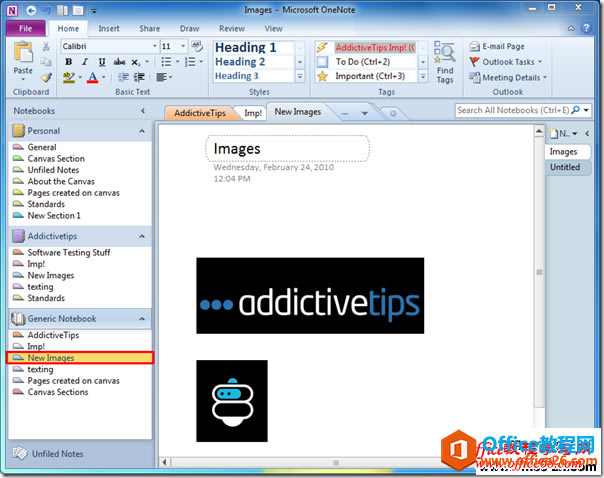Collapse the Notebooks navigation pane

tap(143, 111)
